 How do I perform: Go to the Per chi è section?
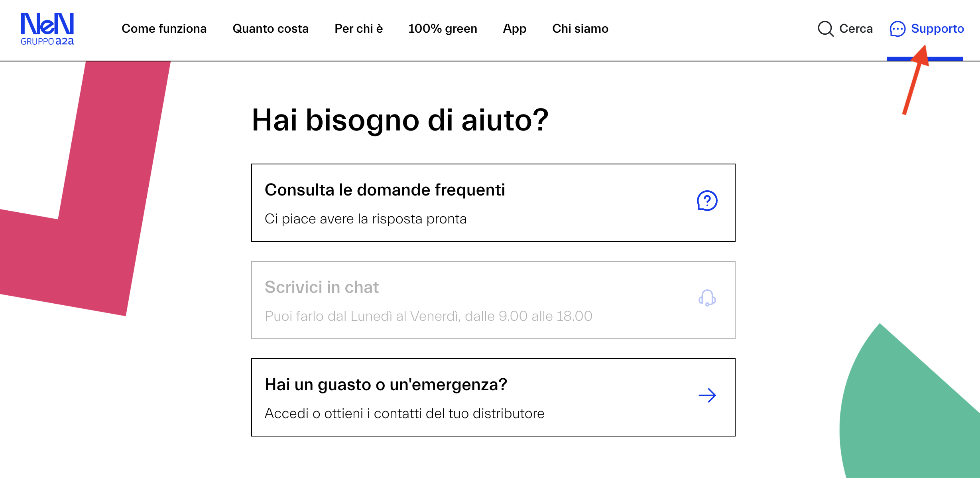pyautogui.click(x=358, y=29)
